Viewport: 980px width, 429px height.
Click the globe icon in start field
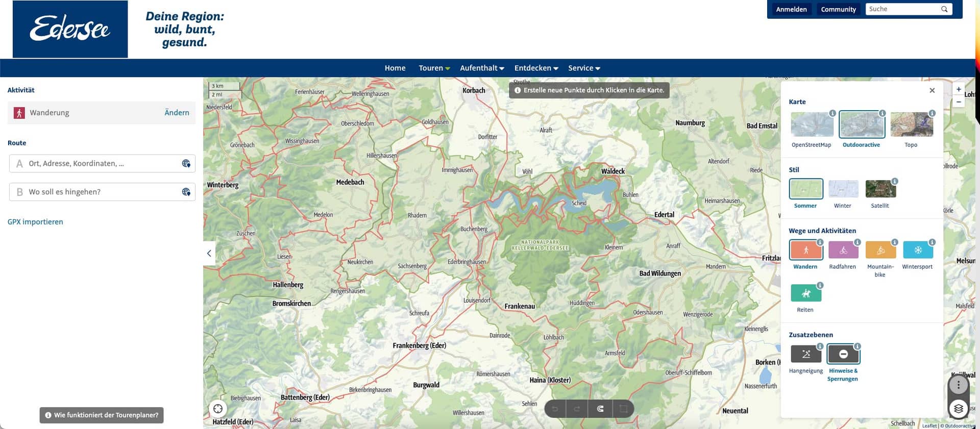pos(186,164)
